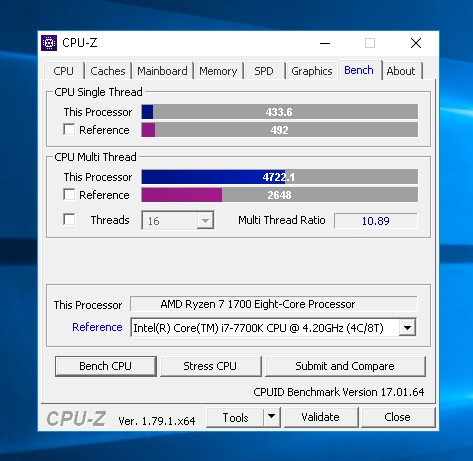This screenshot has width=473, height=461.
Task: Tick the Threads checkbox
Action: [69, 220]
